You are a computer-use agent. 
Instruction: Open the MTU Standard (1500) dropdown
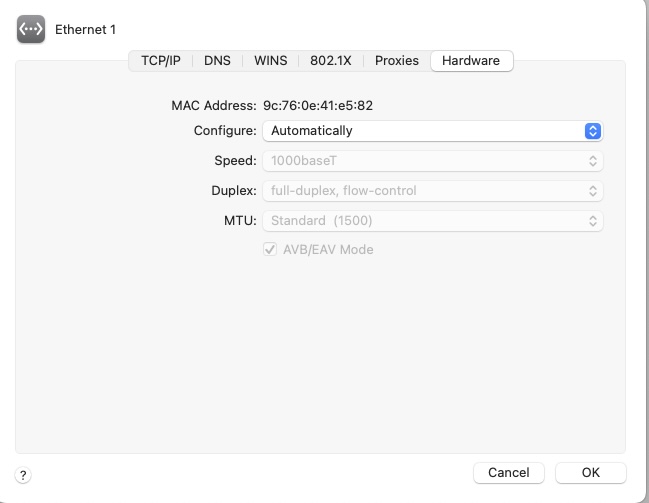[431, 220]
